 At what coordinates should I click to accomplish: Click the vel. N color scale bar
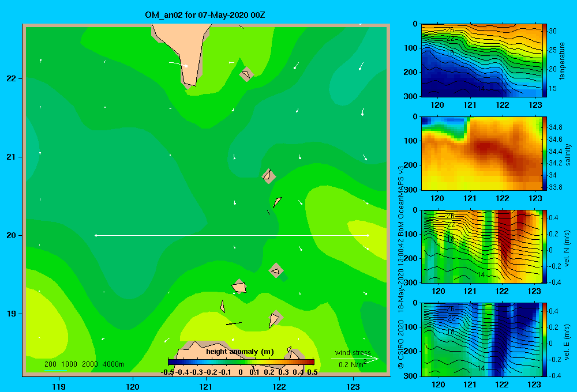tap(545, 246)
